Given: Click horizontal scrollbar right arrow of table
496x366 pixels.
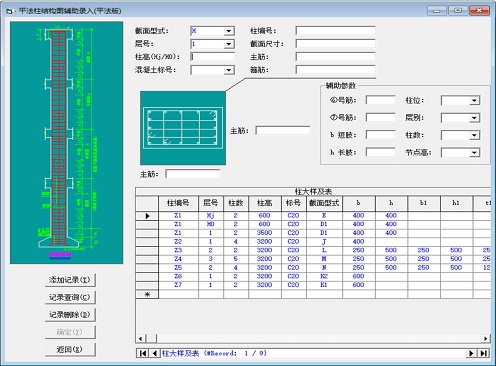Looking at the screenshot, I should pos(485,339).
